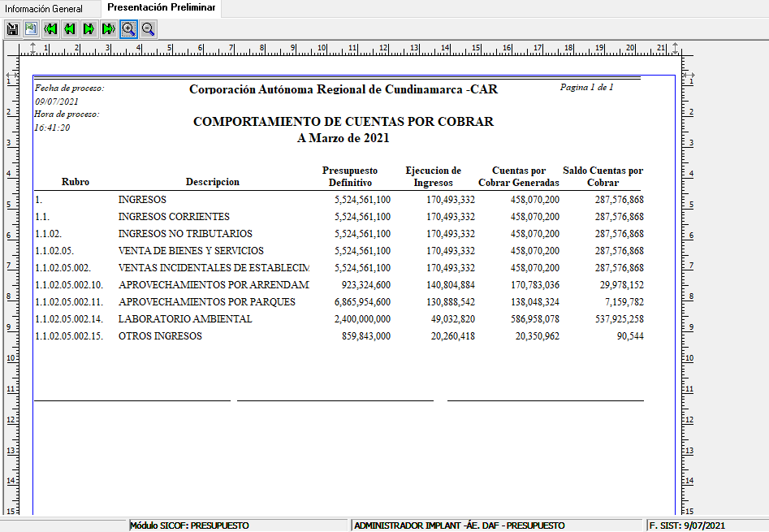The image size is (769, 532).
Task: Go to the previous report page
Action: pos(70,29)
